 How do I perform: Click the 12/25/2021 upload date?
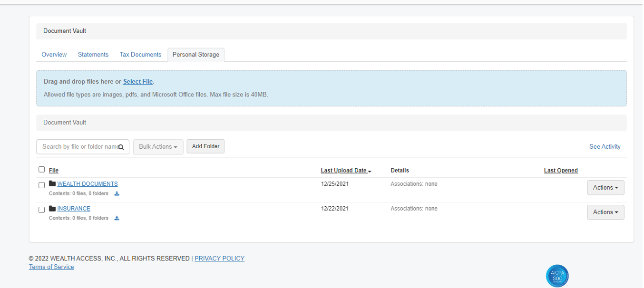tap(335, 184)
